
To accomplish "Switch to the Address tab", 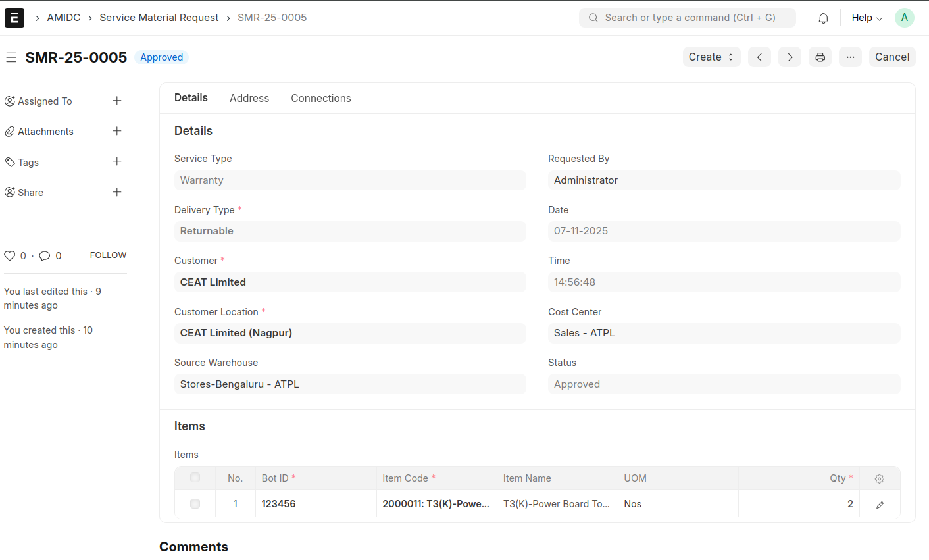I will click(x=249, y=98).
